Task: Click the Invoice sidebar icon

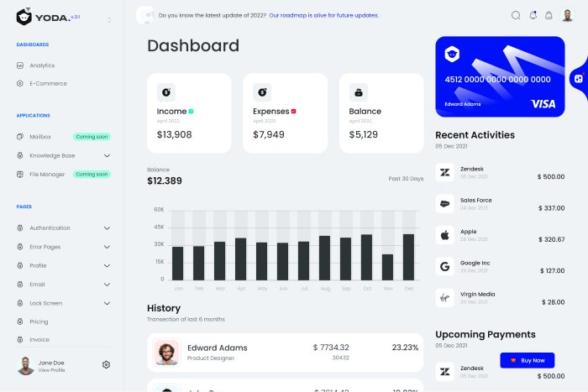Action: pyautogui.click(x=20, y=339)
